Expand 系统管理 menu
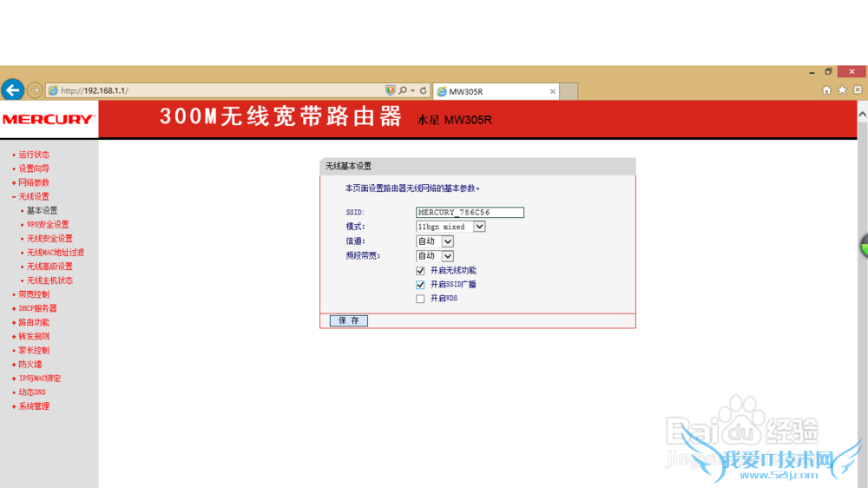 [x=34, y=406]
